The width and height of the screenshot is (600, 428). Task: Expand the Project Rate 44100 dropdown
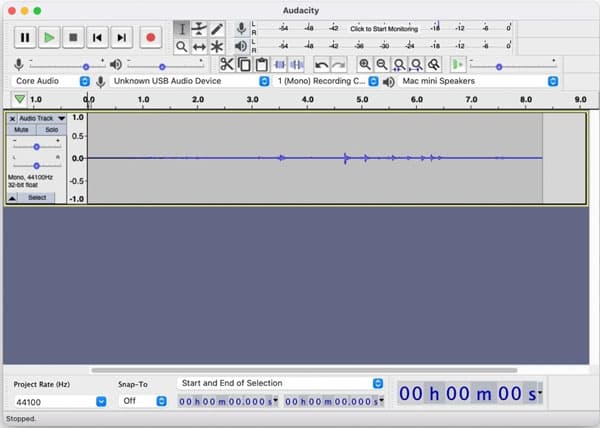coord(101,401)
